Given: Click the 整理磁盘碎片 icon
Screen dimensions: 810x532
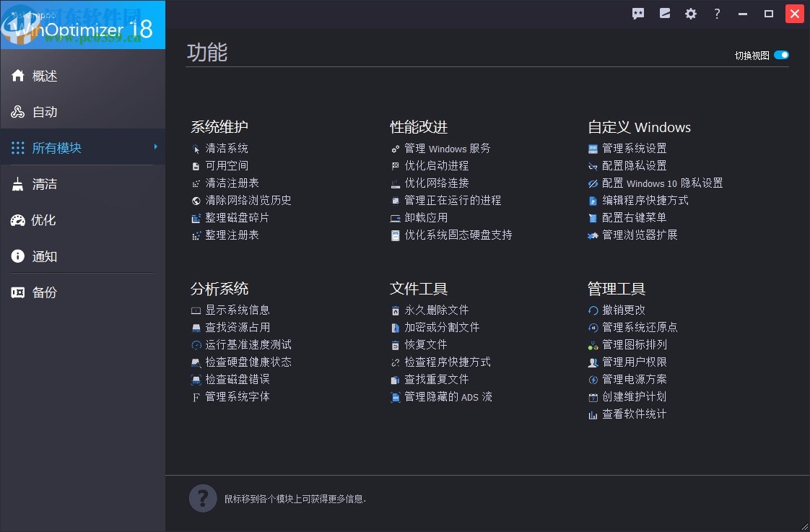Looking at the screenshot, I should click(x=196, y=217).
